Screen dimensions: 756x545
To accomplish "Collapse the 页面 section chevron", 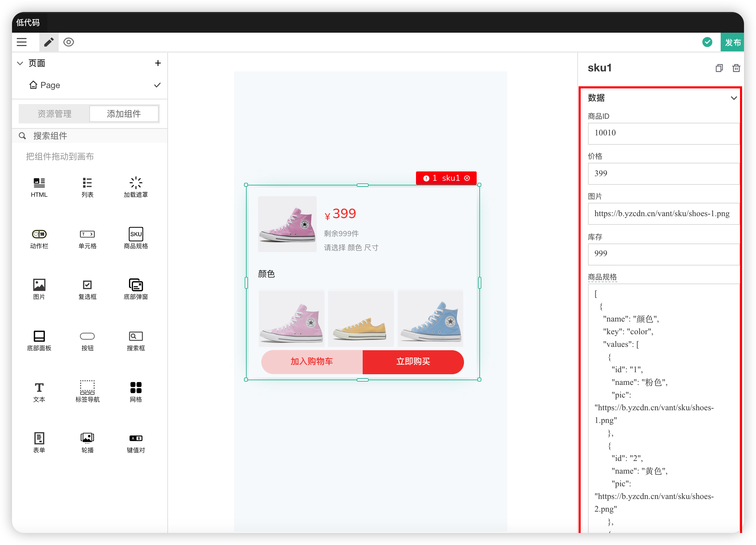I will (x=20, y=63).
